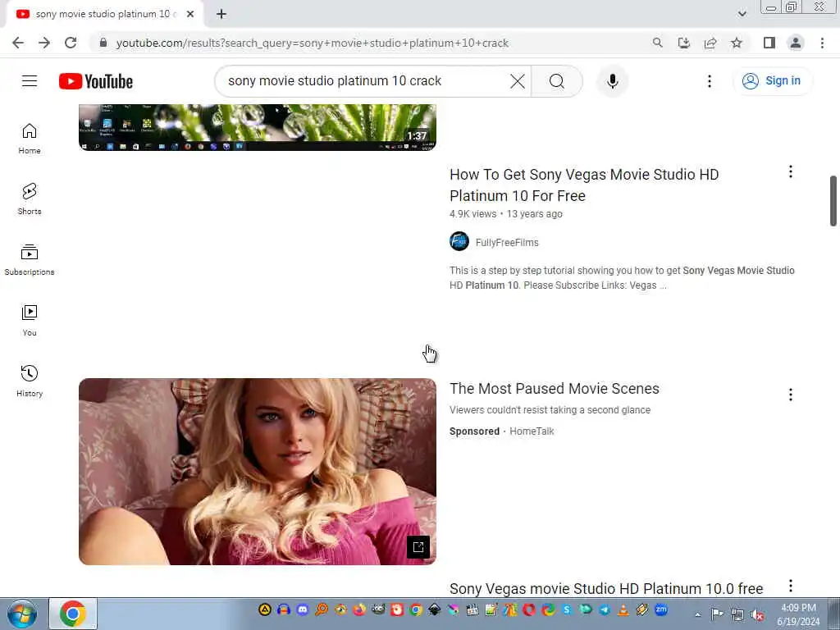840x630 pixels.
Task: Share this page from the address bar
Action: [x=710, y=43]
